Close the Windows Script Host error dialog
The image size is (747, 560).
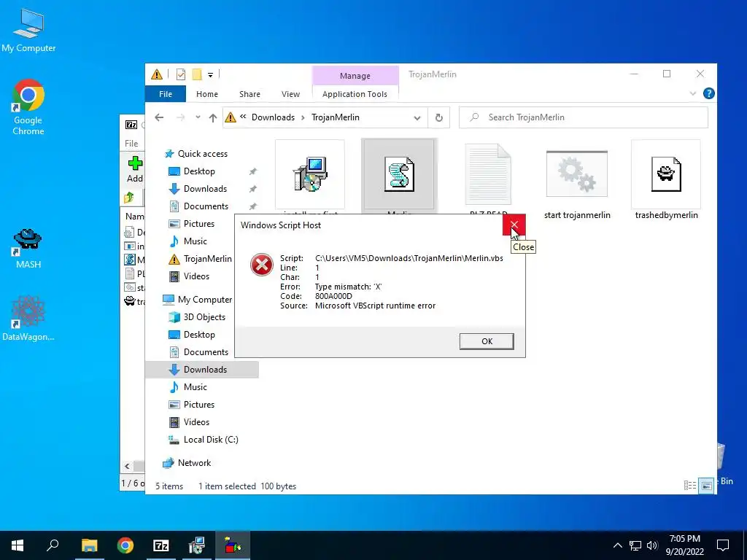coord(514,225)
